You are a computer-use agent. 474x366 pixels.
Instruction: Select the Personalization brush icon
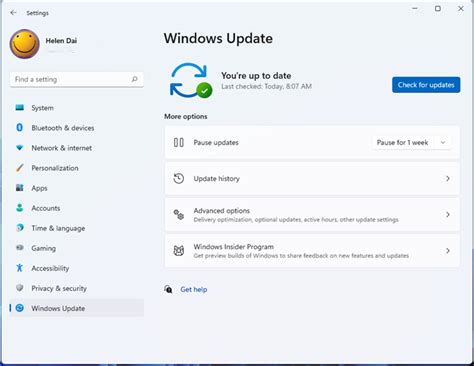20,168
